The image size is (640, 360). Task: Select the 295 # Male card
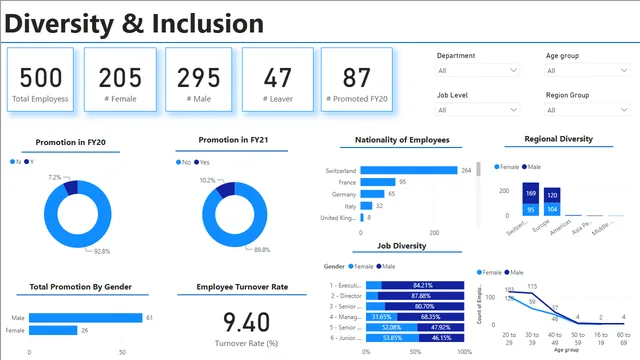coord(199,79)
